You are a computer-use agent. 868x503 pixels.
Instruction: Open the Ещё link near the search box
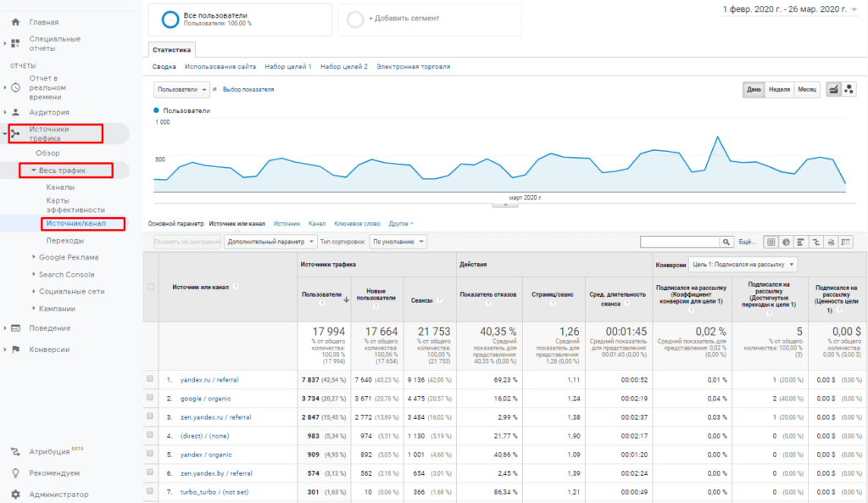746,241
